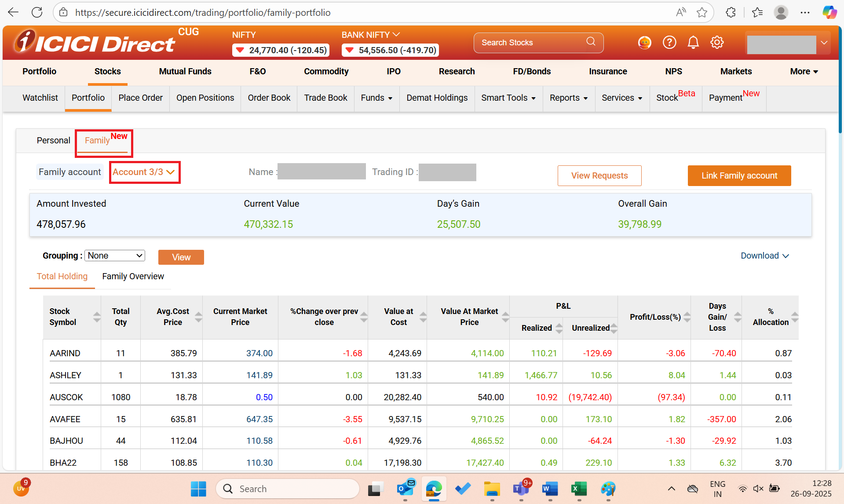
Task: Switch to the Personal portfolio tab
Action: [53, 140]
